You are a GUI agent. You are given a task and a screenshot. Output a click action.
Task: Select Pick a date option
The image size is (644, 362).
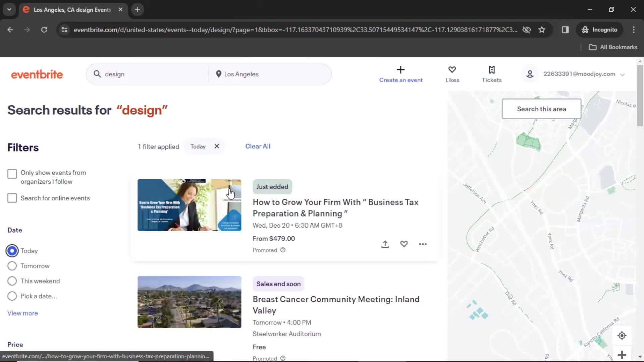click(x=12, y=296)
